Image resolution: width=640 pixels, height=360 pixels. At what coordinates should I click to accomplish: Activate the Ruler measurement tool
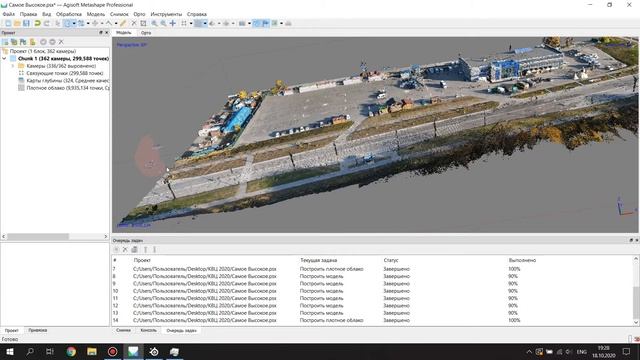point(123,24)
